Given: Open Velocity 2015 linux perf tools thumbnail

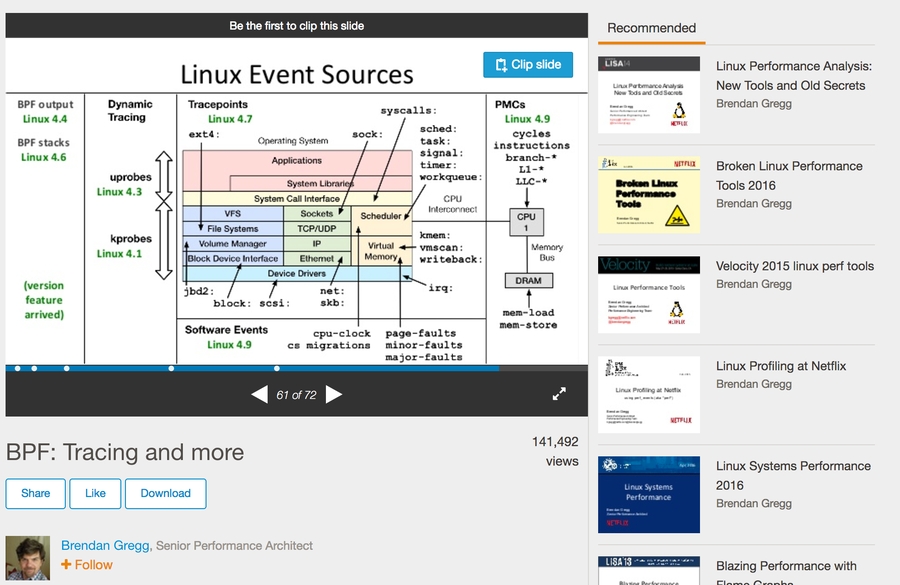Looking at the screenshot, I should (648, 295).
